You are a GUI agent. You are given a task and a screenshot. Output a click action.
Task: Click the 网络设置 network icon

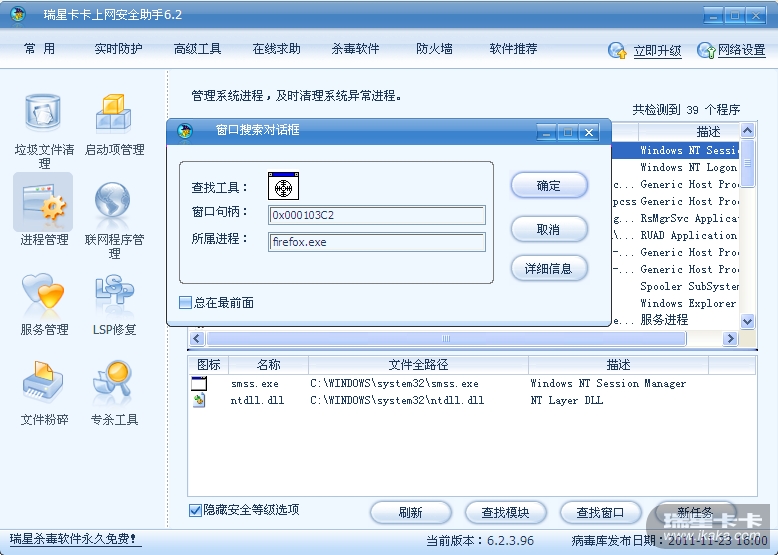706,50
